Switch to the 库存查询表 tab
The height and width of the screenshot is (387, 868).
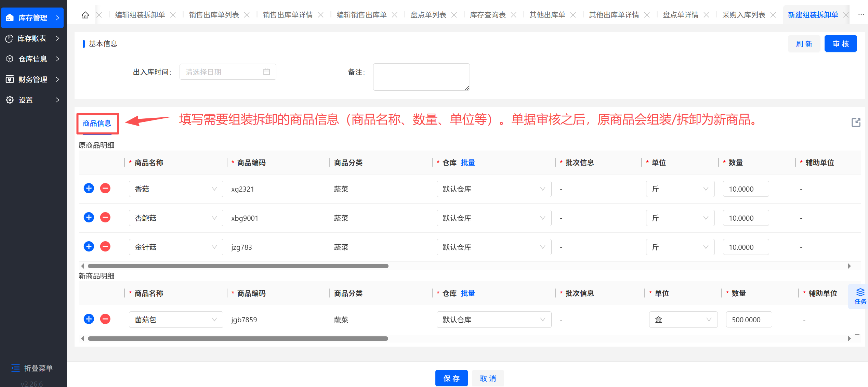pos(487,15)
